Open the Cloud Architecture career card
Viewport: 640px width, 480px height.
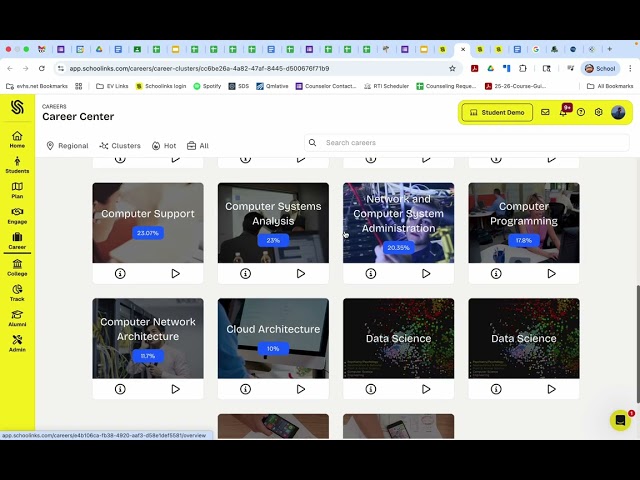click(273, 338)
